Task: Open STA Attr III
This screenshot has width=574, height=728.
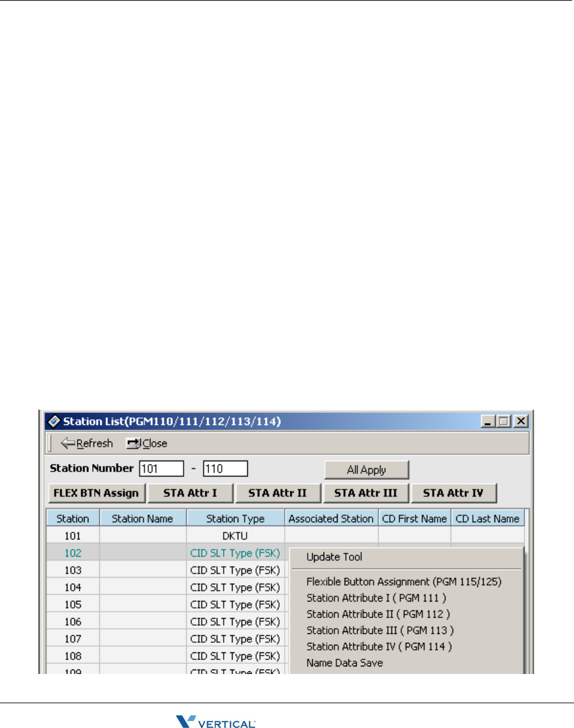Action: coord(366,493)
